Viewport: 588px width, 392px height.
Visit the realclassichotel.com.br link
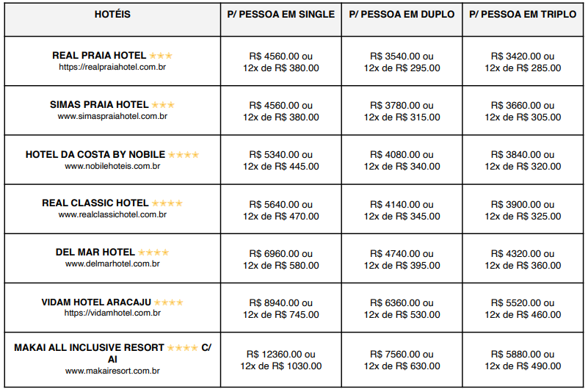pyautogui.click(x=112, y=214)
